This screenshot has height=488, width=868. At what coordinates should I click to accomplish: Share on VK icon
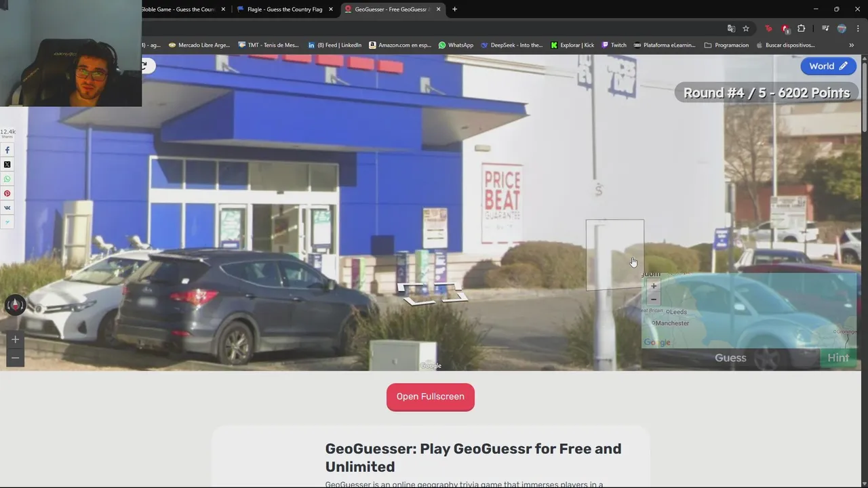point(7,208)
